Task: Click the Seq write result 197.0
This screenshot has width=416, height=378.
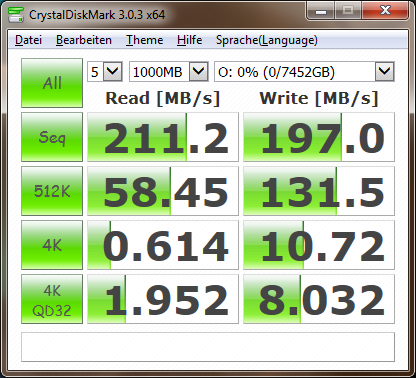Action: 319,137
